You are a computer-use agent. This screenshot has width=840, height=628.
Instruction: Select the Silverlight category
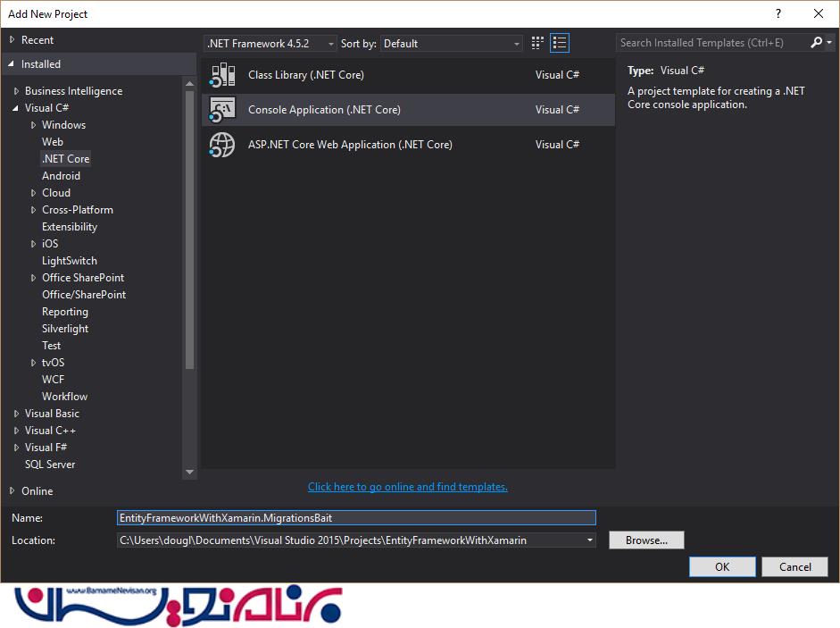tap(65, 329)
